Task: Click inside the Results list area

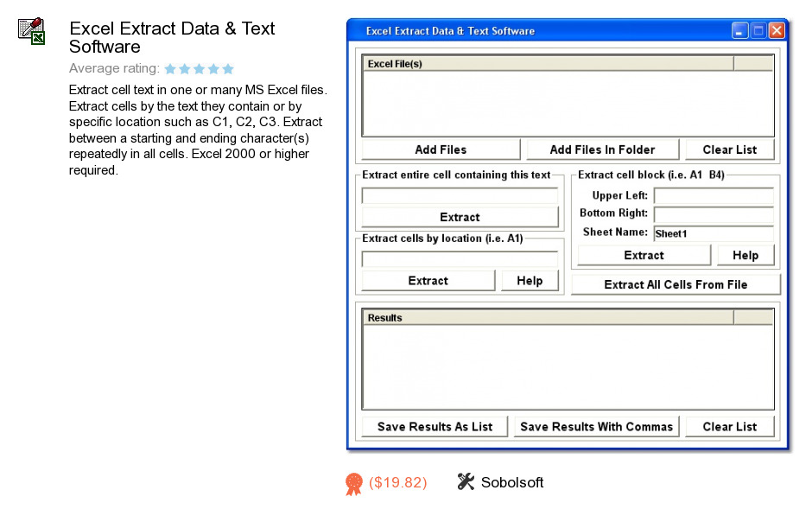Action: (x=568, y=366)
